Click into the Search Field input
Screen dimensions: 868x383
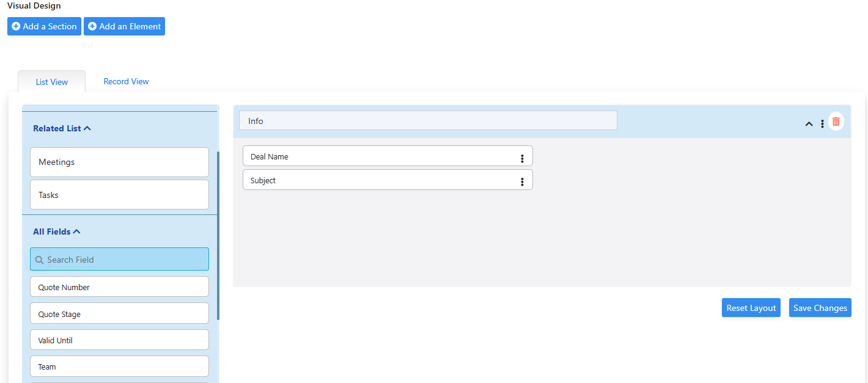[x=125, y=260]
